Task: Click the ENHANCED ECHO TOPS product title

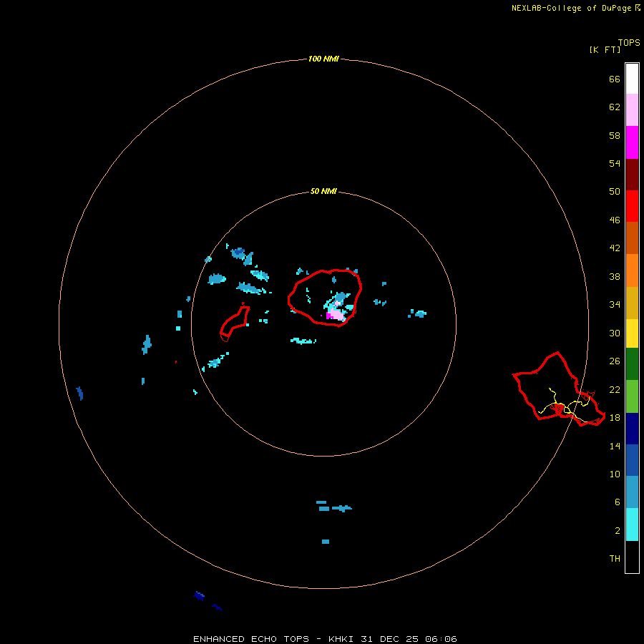Action: [251, 639]
